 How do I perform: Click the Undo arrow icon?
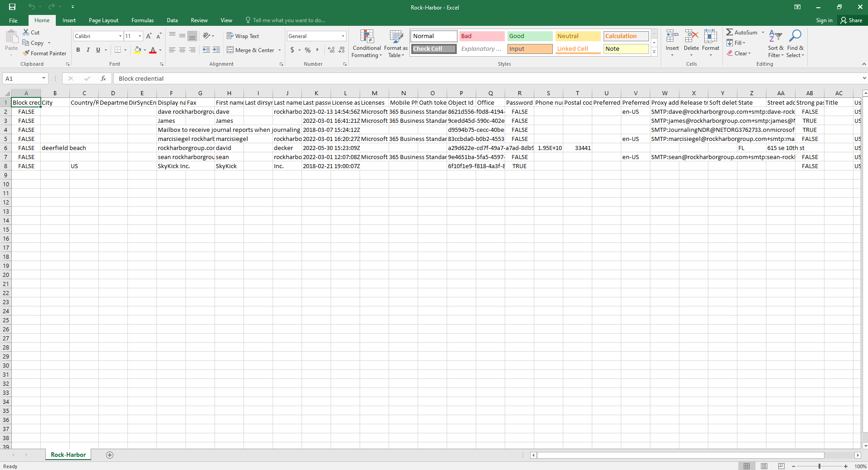coord(31,7)
